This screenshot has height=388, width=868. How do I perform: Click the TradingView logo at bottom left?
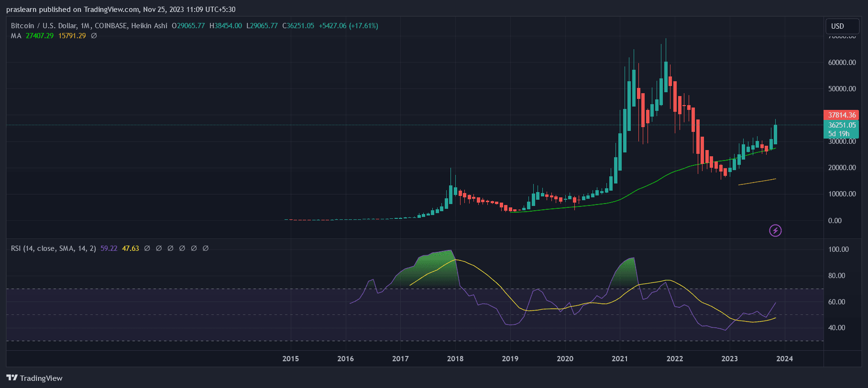[12, 378]
